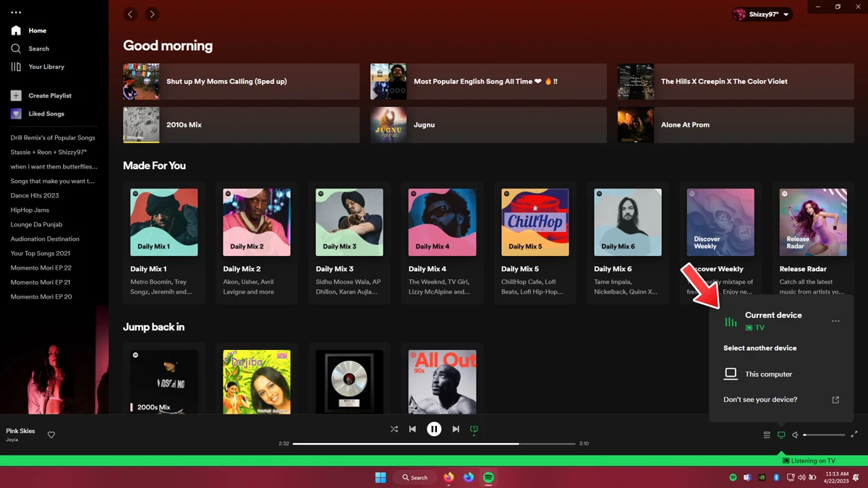
Task: Open Current device options with three dots
Action: coord(835,320)
